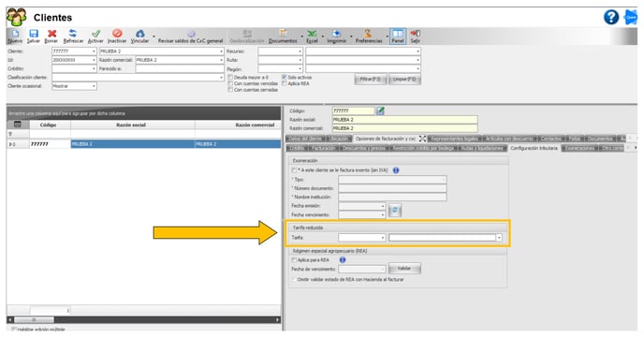644x338 pixels.
Task: Switch to Datos del cliente tab
Action: pyautogui.click(x=305, y=139)
